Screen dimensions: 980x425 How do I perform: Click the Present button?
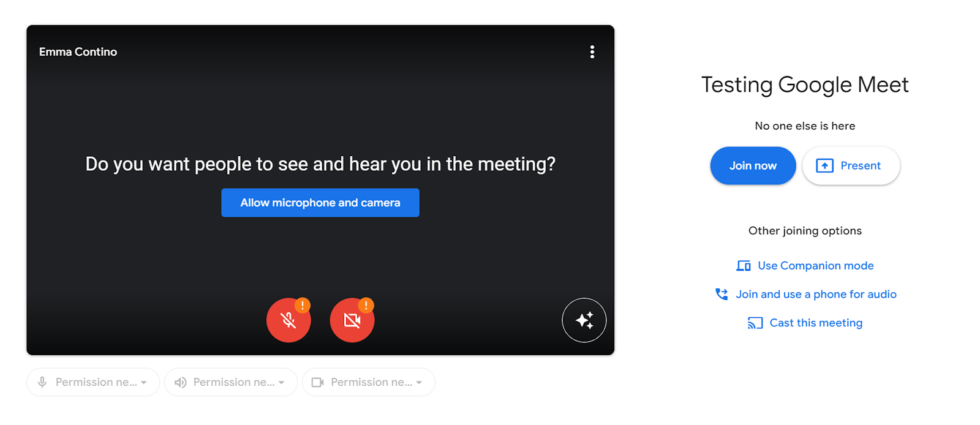pyautogui.click(x=851, y=165)
